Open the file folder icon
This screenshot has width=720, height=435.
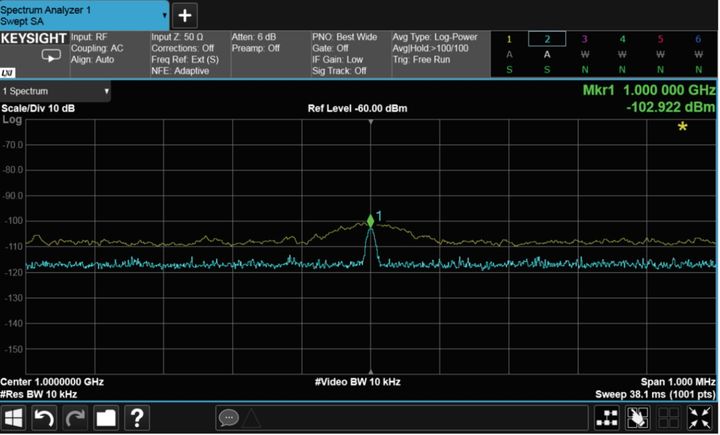[x=105, y=418]
